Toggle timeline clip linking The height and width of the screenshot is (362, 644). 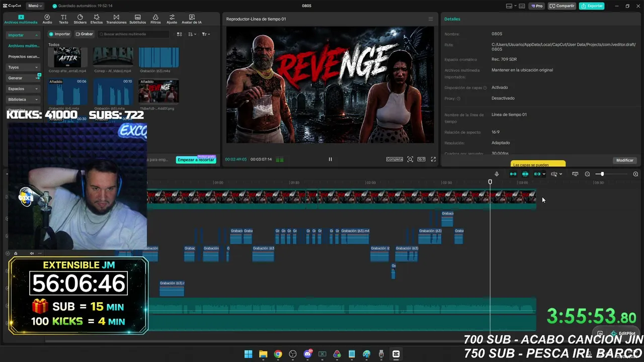537,174
